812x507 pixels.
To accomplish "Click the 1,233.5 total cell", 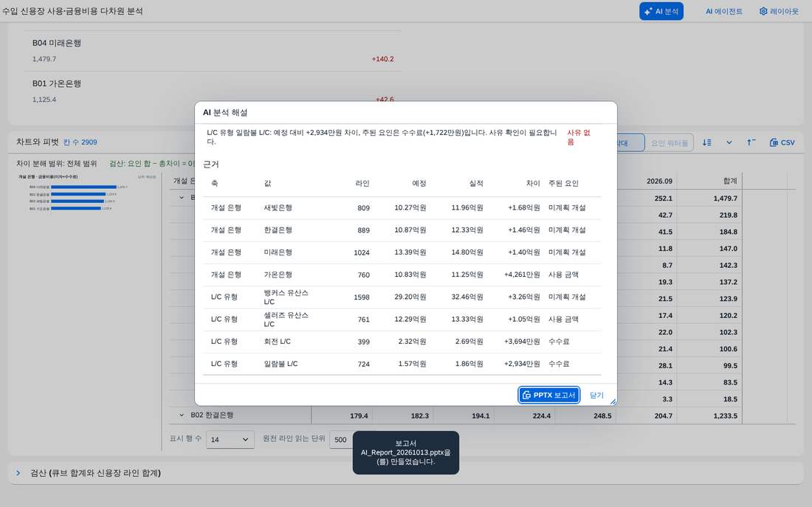I will click(725, 415).
